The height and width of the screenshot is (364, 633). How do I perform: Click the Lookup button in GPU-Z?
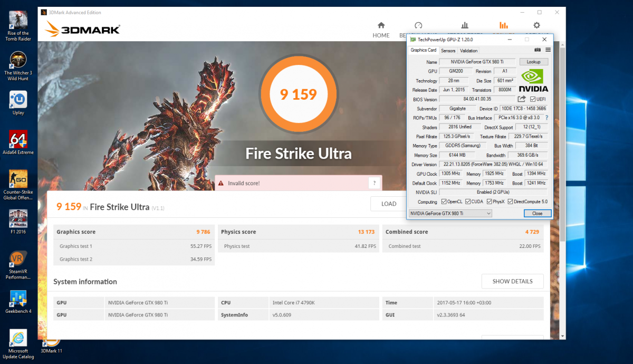534,62
